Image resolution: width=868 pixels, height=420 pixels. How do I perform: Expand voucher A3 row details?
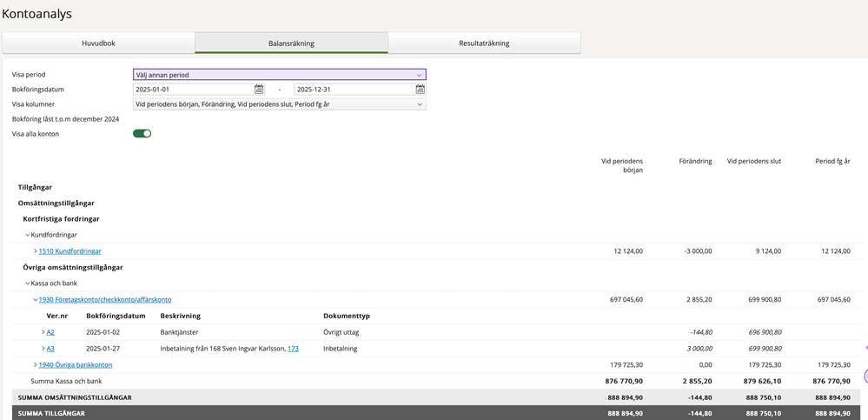43,349
